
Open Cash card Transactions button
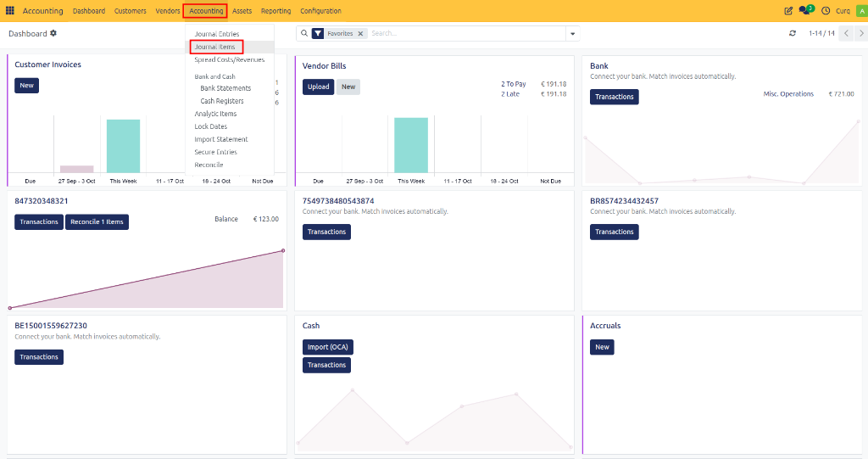pos(326,365)
